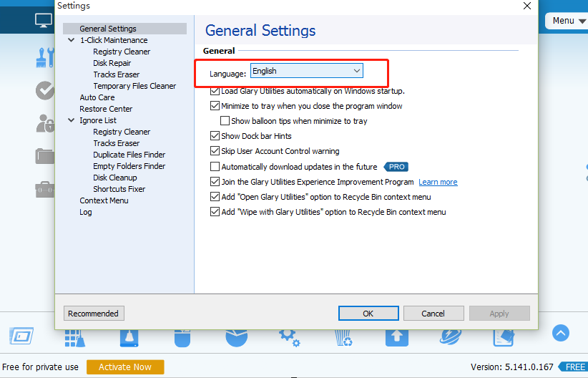The height and width of the screenshot is (378, 588).
Task: Uncheck Show Dock bar Hints
Action: coord(215,136)
